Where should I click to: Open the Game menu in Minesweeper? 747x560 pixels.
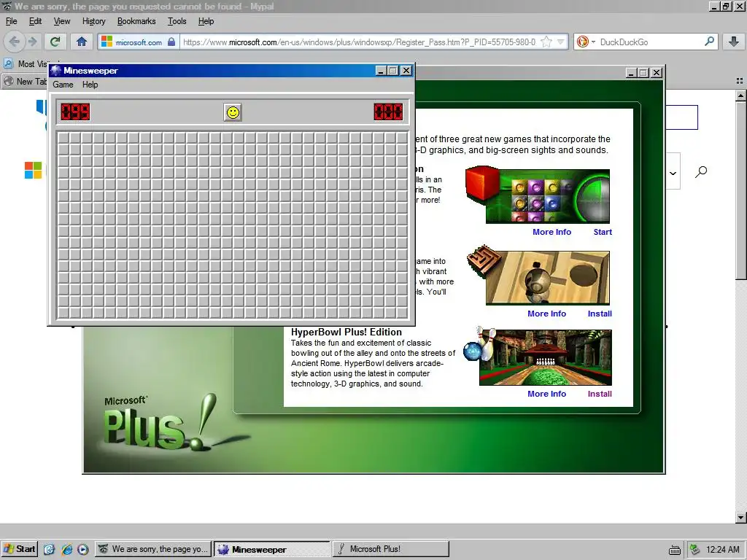pos(63,85)
